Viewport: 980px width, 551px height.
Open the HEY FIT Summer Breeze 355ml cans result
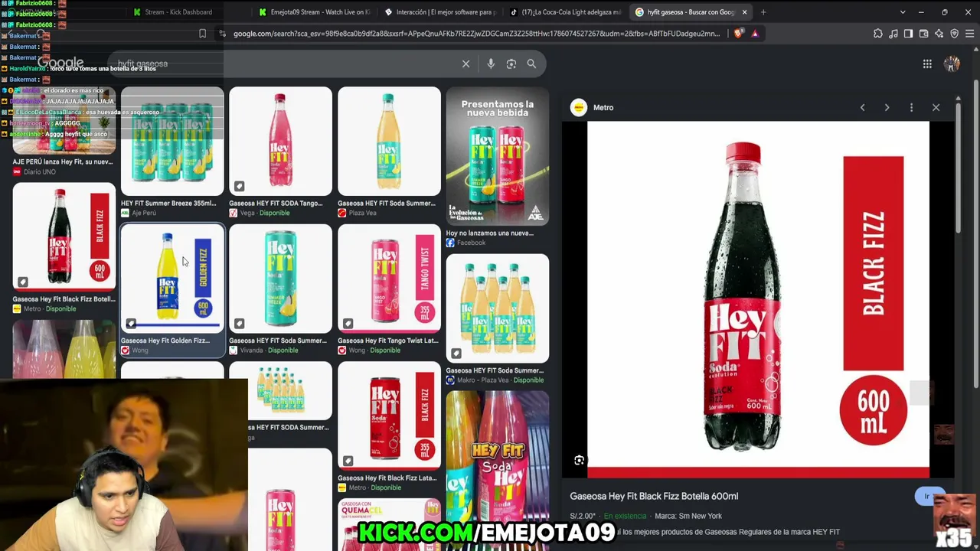pyautogui.click(x=172, y=142)
